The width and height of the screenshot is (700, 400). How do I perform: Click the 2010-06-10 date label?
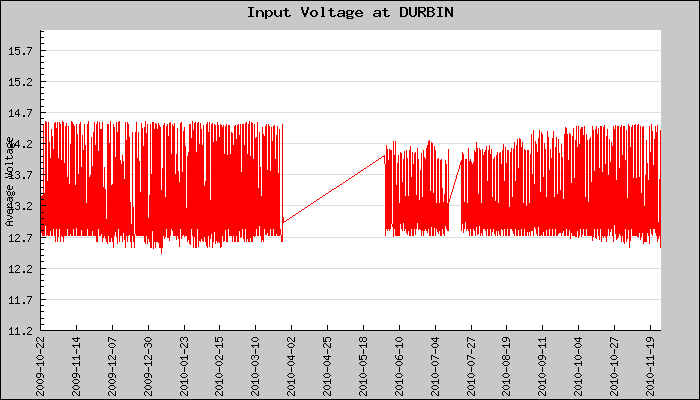point(399,367)
